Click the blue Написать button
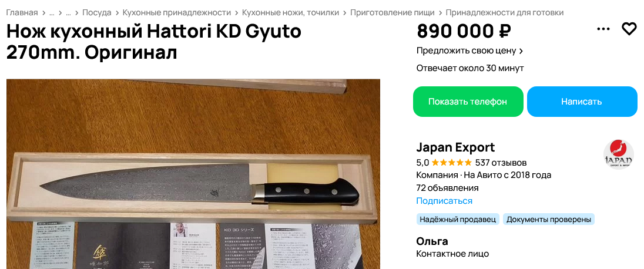 tap(582, 102)
